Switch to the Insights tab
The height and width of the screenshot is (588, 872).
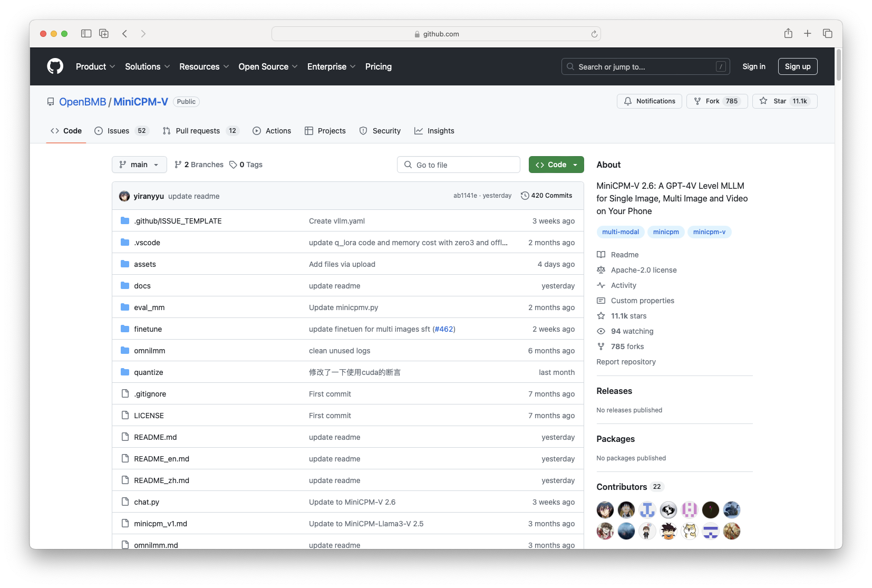pyautogui.click(x=434, y=131)
